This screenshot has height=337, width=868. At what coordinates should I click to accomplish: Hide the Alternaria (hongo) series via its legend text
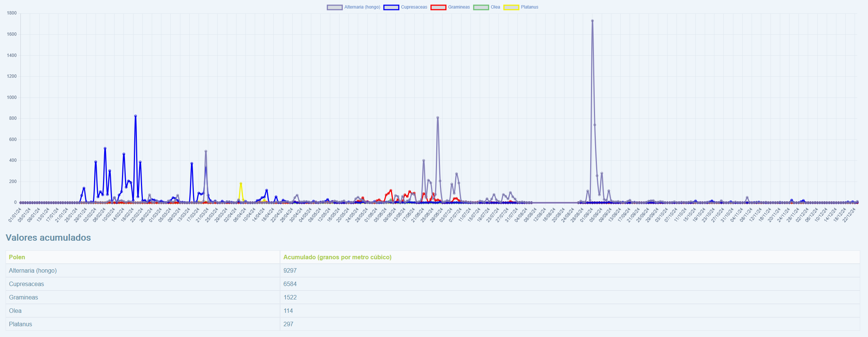[x=362, y=7]
